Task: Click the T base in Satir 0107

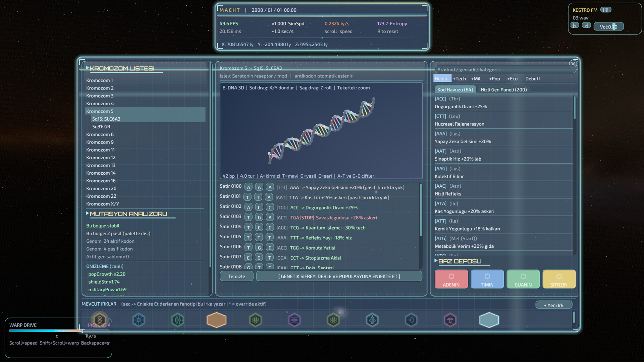Action: pos(270,258)
